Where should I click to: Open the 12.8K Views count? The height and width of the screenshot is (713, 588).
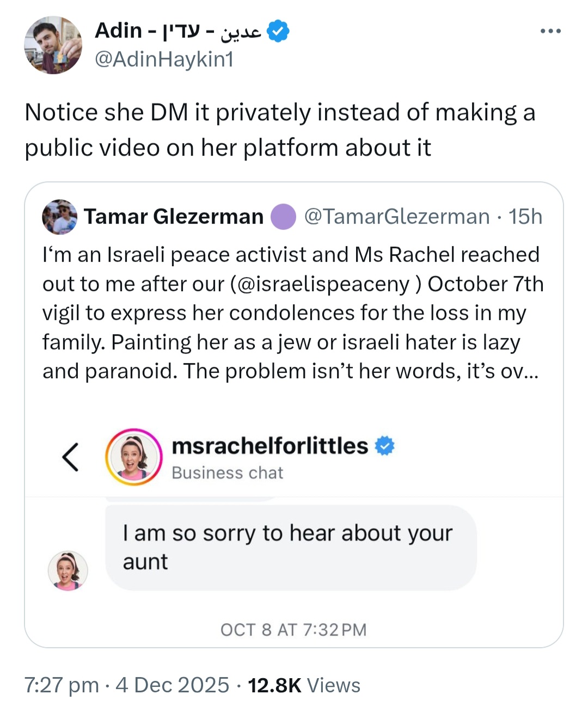pos(304,685)
